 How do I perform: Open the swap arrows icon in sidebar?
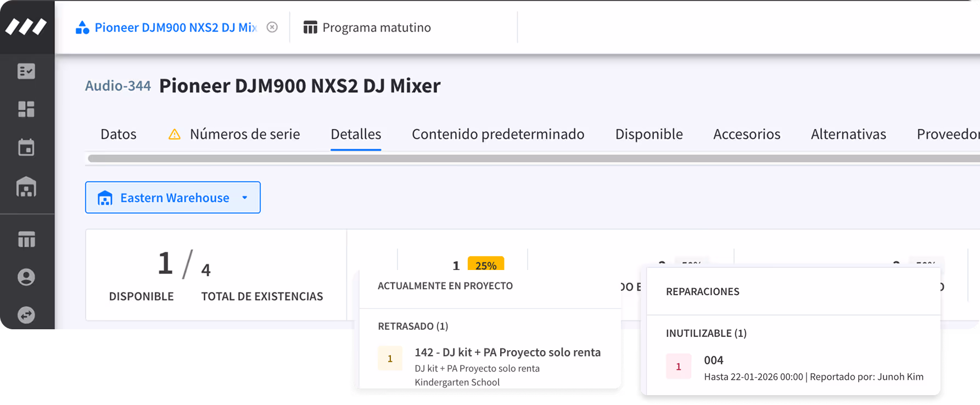(x=26, y=315)
